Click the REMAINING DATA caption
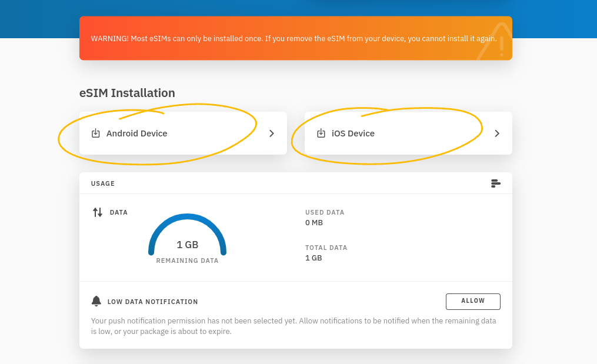The height and width of the screenshot is (364, 597). tap(187, 261)
